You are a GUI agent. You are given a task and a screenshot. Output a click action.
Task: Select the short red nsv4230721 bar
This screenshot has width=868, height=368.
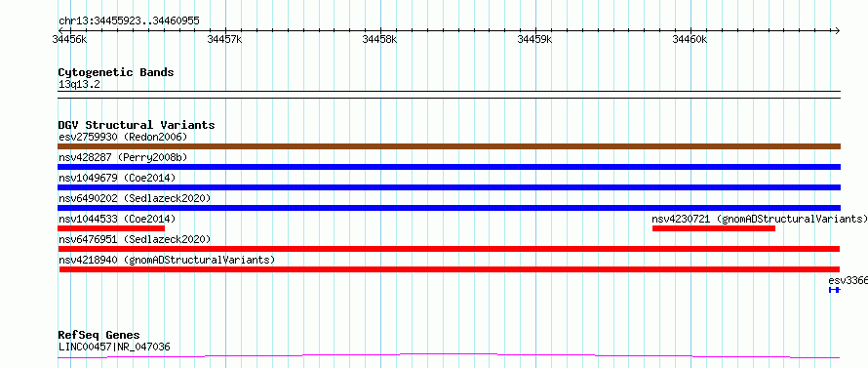coord(714,228)
